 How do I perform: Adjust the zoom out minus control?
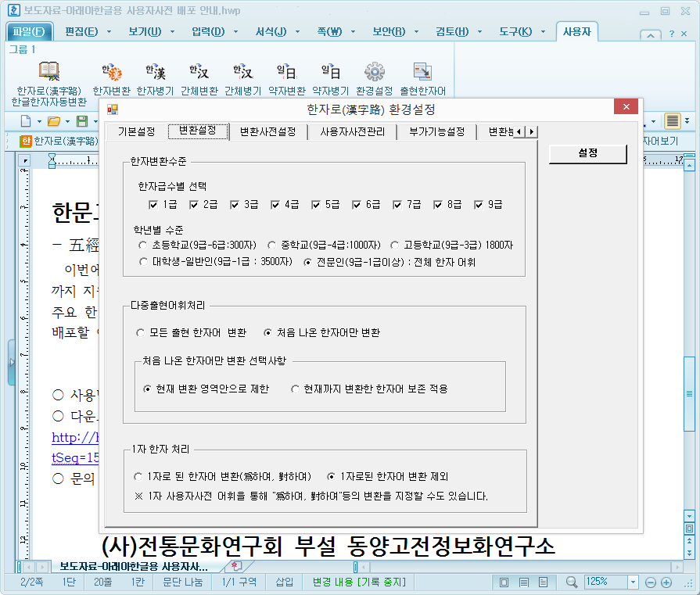point(649,582)
